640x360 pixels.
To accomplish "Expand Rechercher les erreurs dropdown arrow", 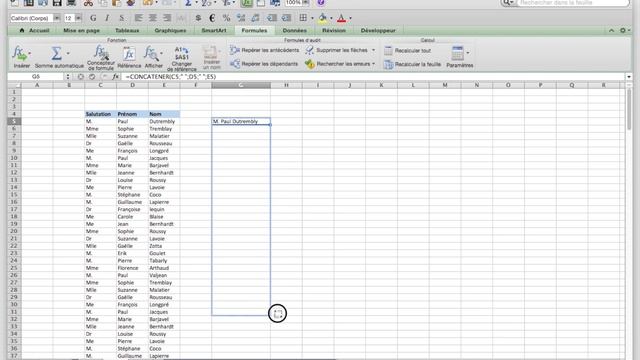I will 373,64.
